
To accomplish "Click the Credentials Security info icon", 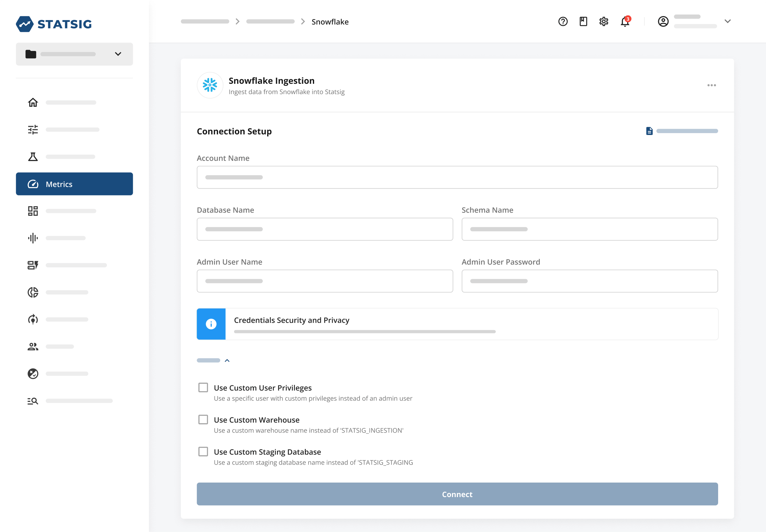I will tap(211, 324).
